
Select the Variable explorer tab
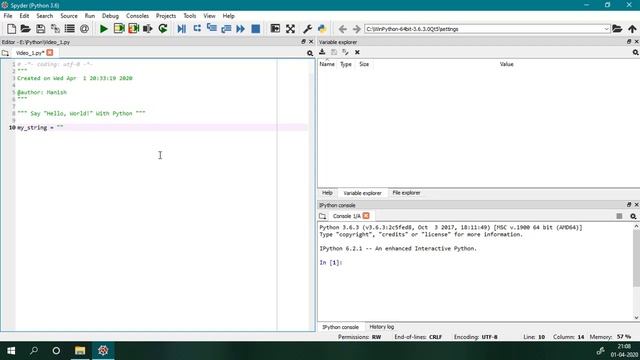point(362,193)
